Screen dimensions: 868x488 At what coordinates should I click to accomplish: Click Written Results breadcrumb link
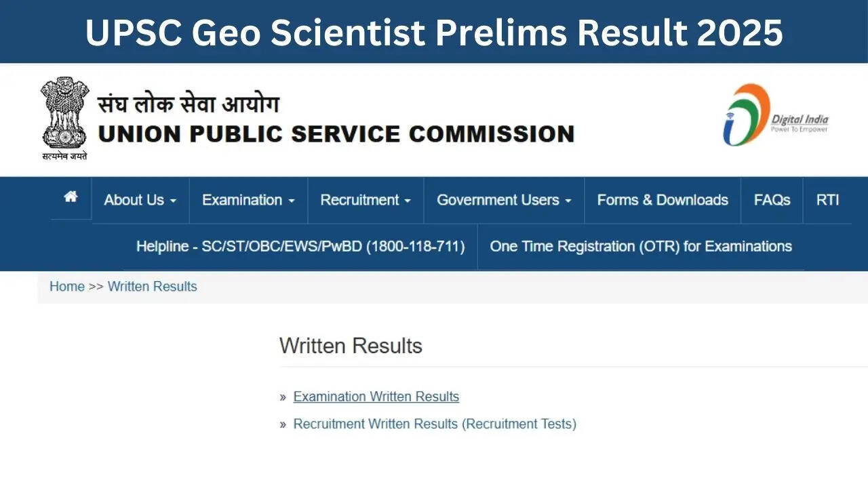tap(153, 286)
